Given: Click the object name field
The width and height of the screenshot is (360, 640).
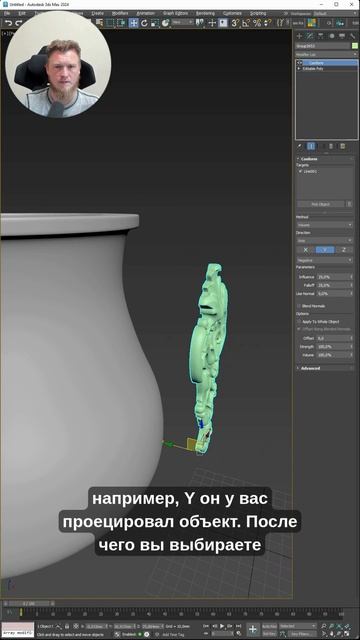Looking at the screenshot, I should pos(323,46).
